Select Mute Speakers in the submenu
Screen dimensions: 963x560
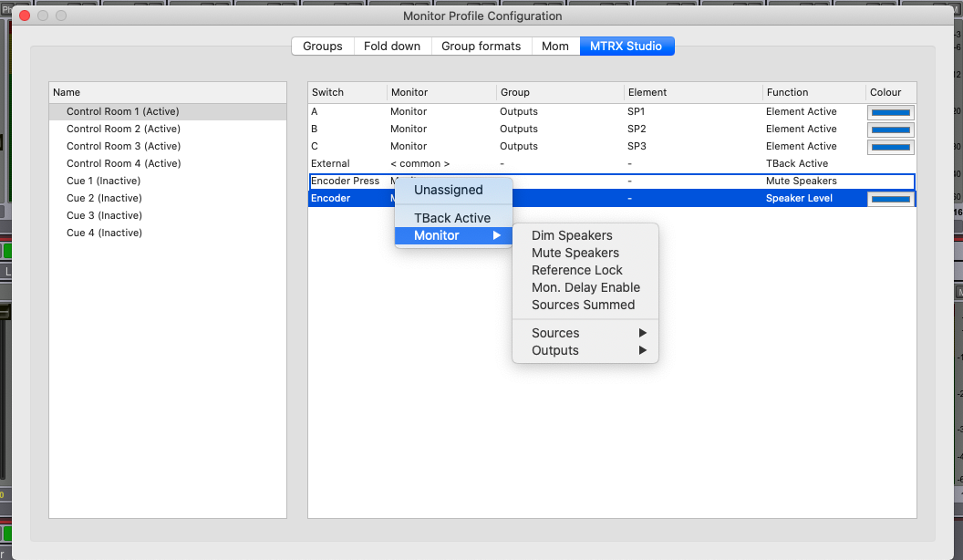pos(585,253)
